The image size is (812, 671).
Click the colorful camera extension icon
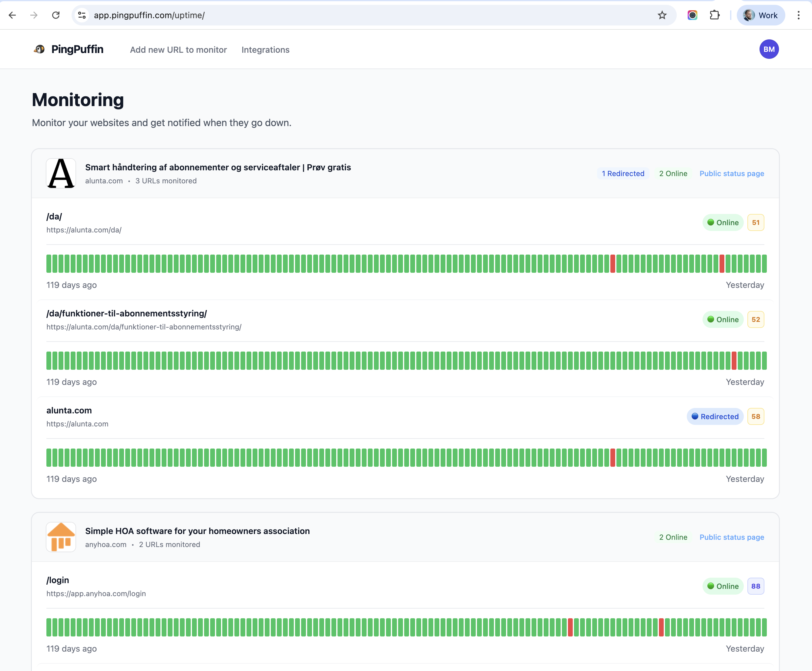click(x=692, y=15)
